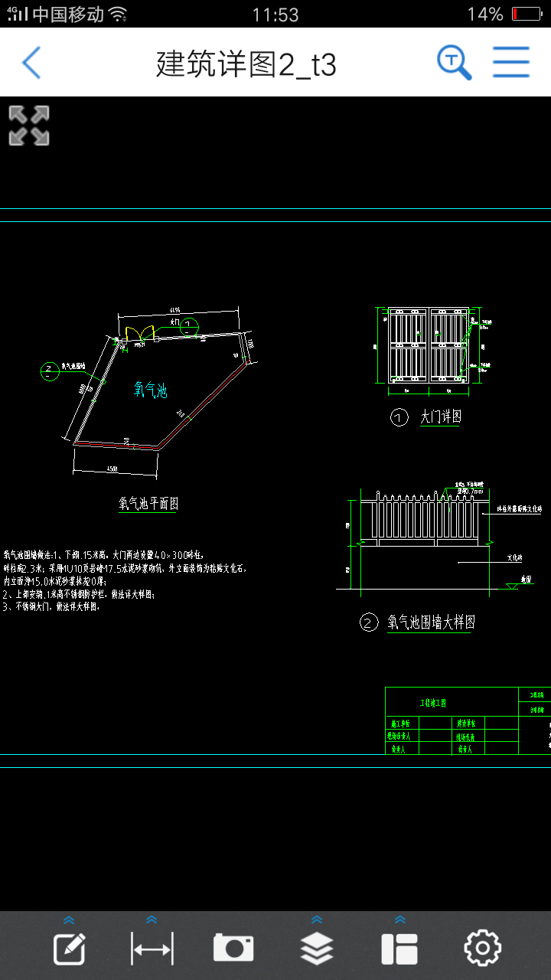
Task: Tap the construction notes paragraph
Action: point(126,580)
